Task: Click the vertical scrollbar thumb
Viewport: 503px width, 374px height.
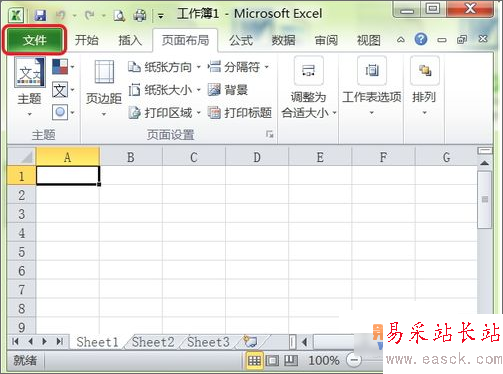Action: coord(485,199)
